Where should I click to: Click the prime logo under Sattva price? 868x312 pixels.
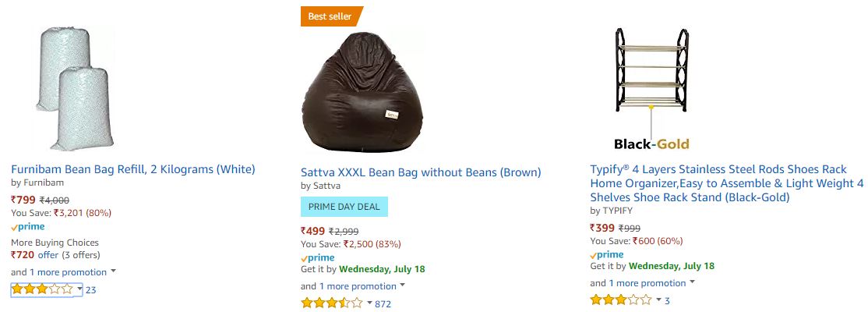(x=318, y=257)
